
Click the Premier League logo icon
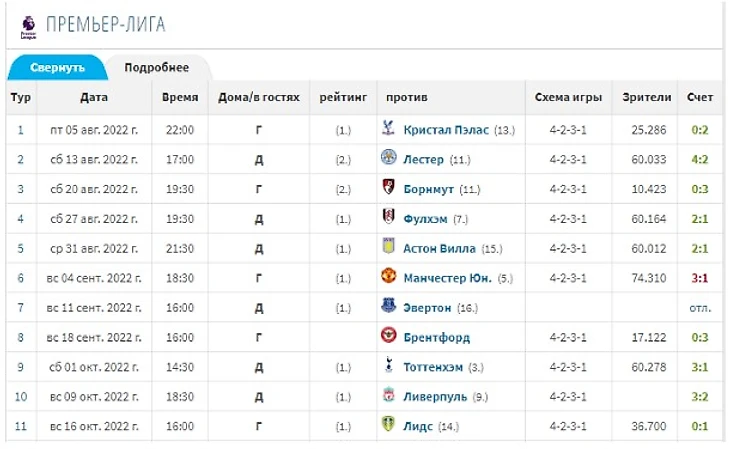(x=28, y=25)
